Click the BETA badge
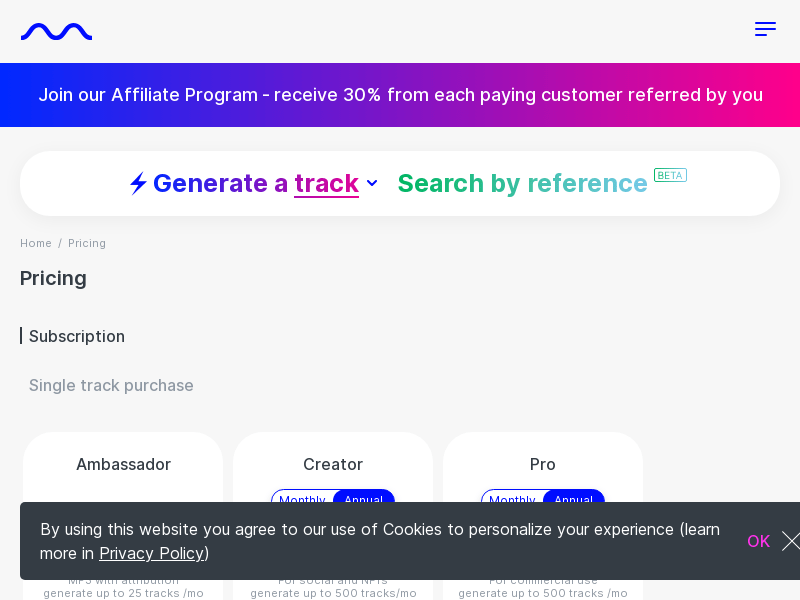Viewport: 800px width, 600px height. [x=670, y=176]
